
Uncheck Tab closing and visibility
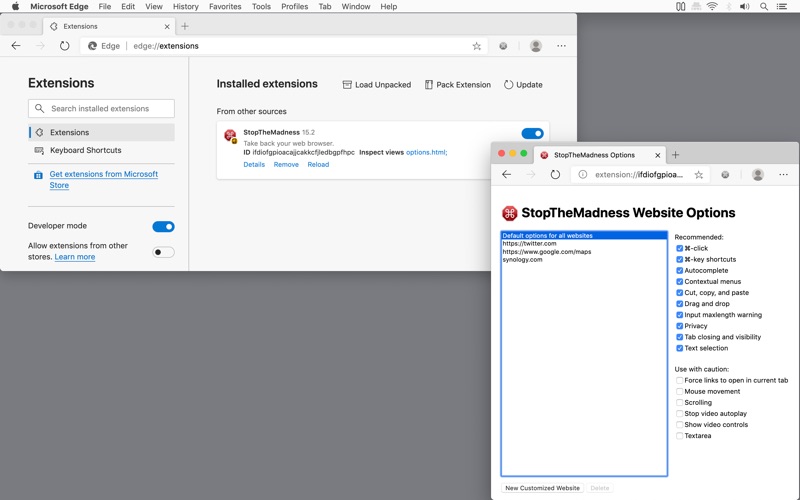coord(680,337)
